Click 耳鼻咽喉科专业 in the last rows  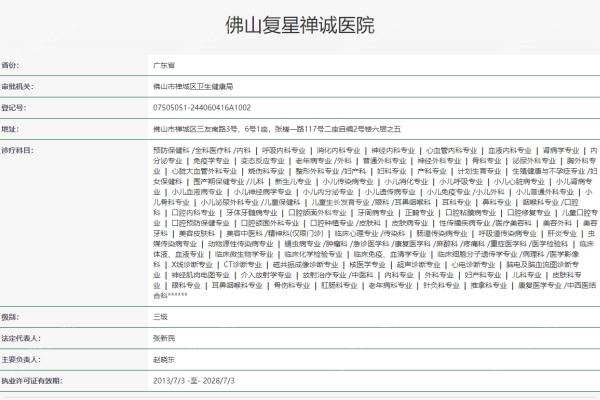(x=237, y=285)
